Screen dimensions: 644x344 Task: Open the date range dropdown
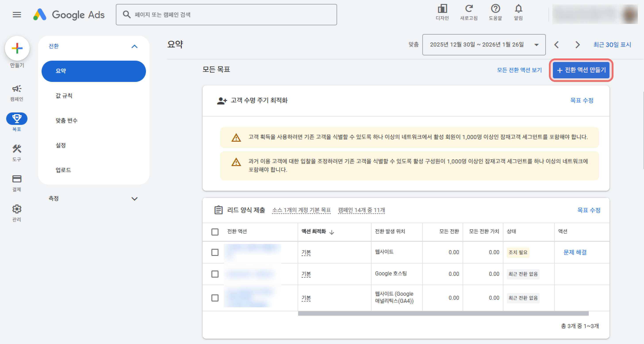(484, 45)
